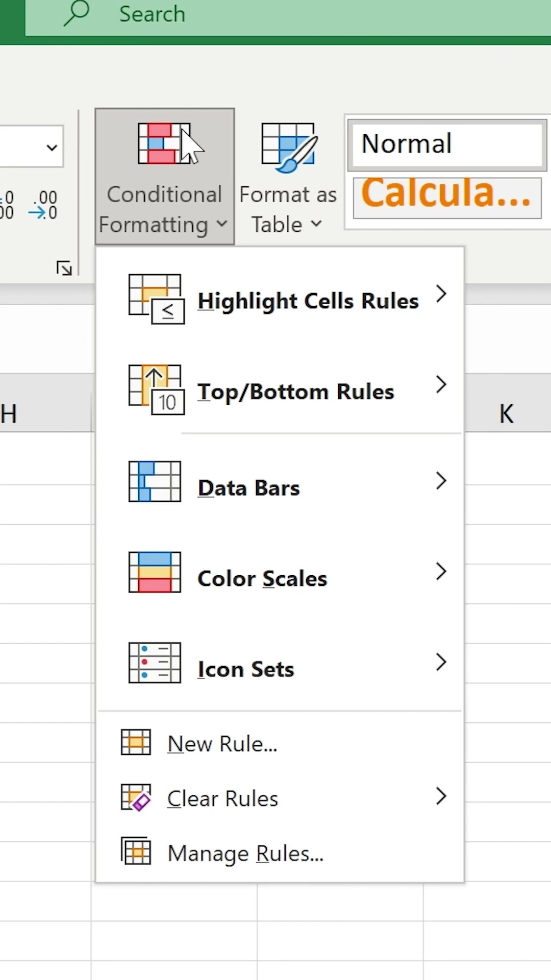Open the number format dropdown arrow
Image resolution: width=551 pixels, height=980 pixels.
coord(52,148)
